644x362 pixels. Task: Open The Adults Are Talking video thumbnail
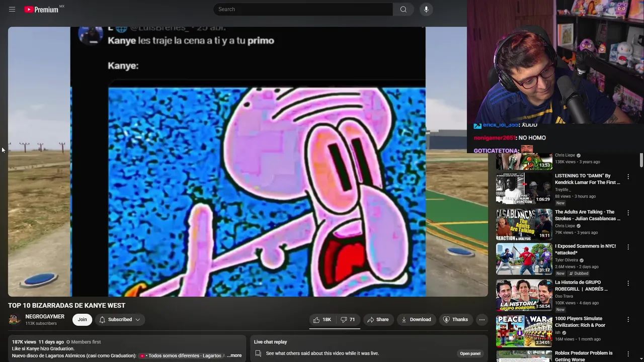pyautogui.click(x=524, y=225)
